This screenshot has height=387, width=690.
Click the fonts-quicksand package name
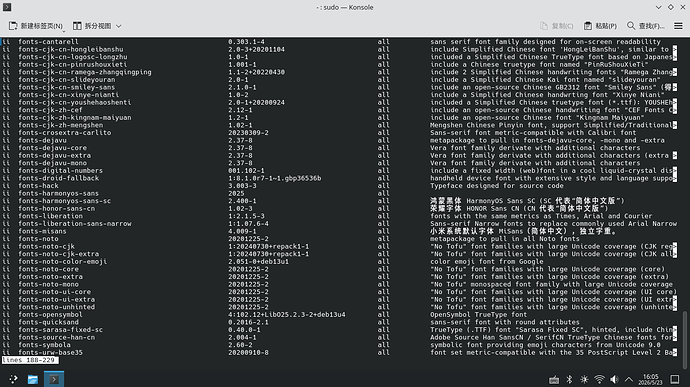[x=48, y=322]
